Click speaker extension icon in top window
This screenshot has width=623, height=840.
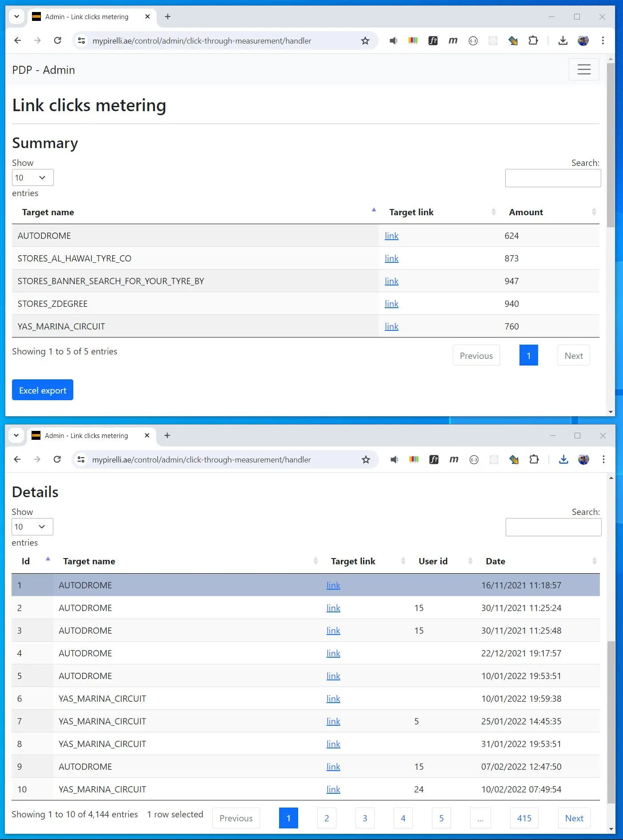393,41
